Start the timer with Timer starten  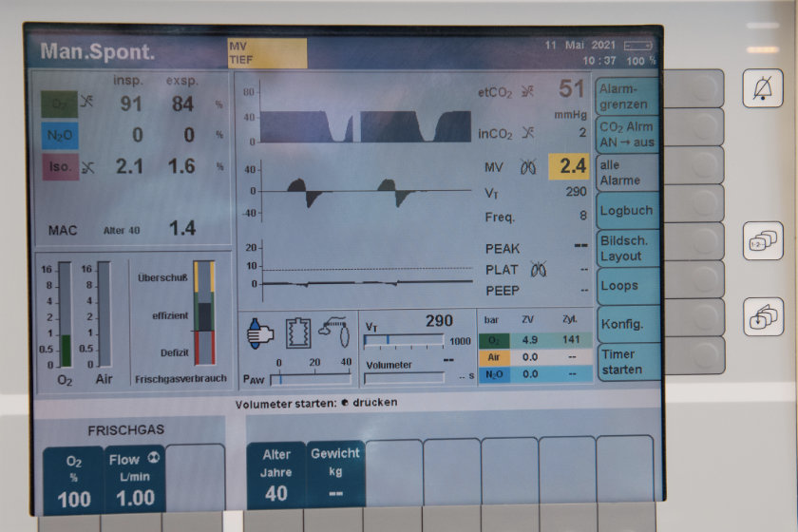(x=629, y=361)
